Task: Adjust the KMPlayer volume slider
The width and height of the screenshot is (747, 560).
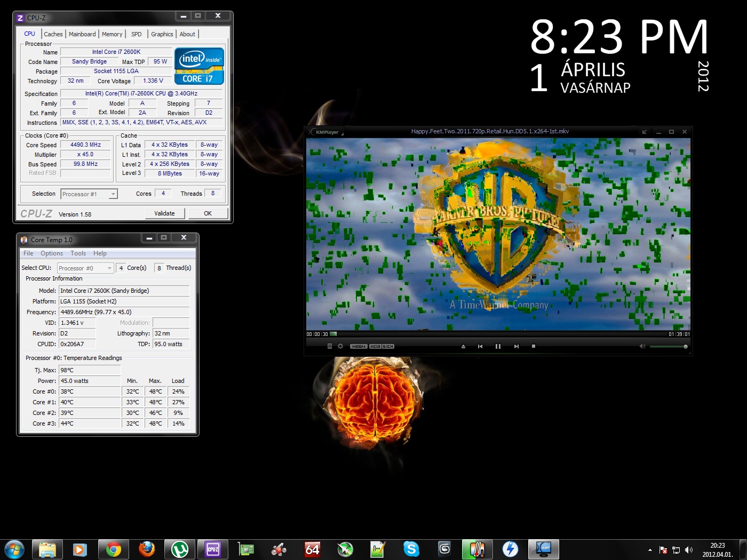Action: (669, 347)
